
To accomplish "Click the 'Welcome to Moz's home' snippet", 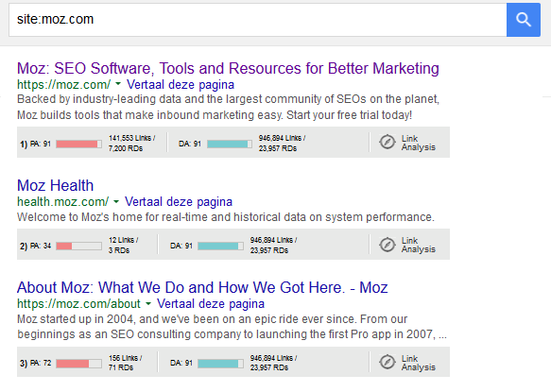I will pyautogui.click(x=226, y=217).
